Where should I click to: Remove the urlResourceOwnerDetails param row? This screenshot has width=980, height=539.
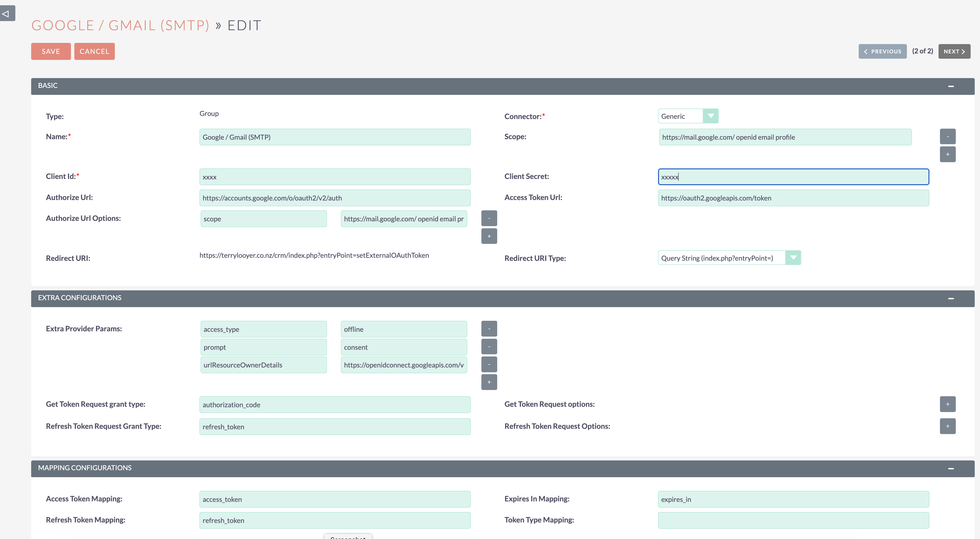coord(489,365)
